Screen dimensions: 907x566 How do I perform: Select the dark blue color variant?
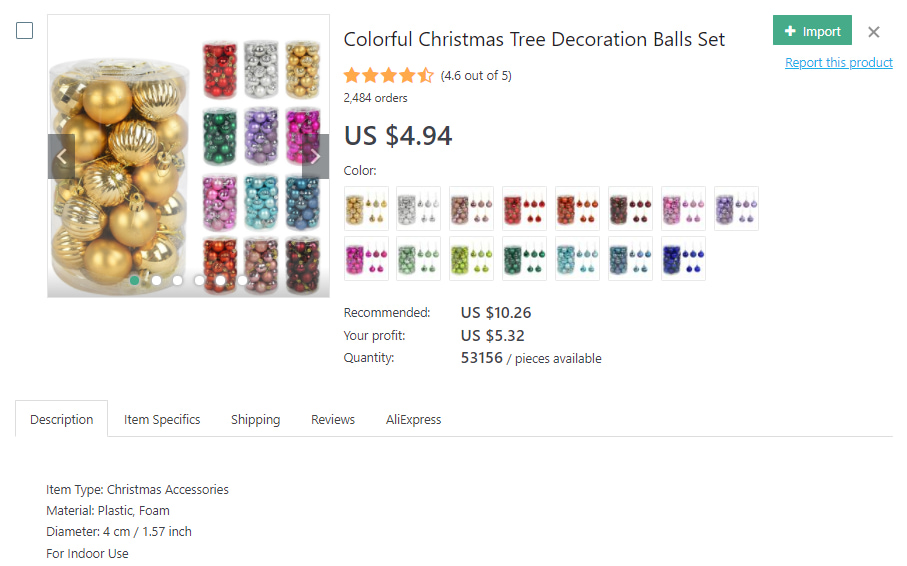[683, 259]
